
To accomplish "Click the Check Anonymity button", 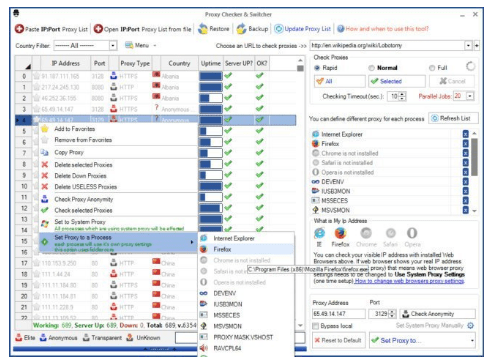I will pos(437,314).
